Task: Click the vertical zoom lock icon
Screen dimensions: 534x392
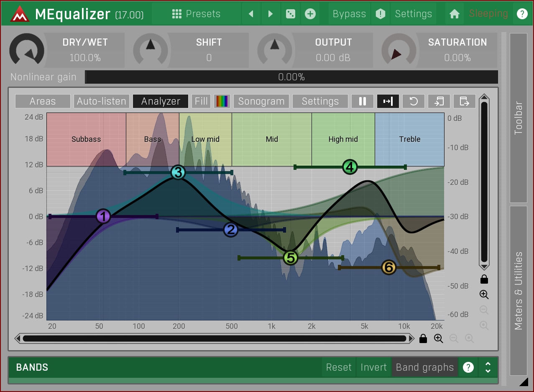Action: tap(484, 279)
